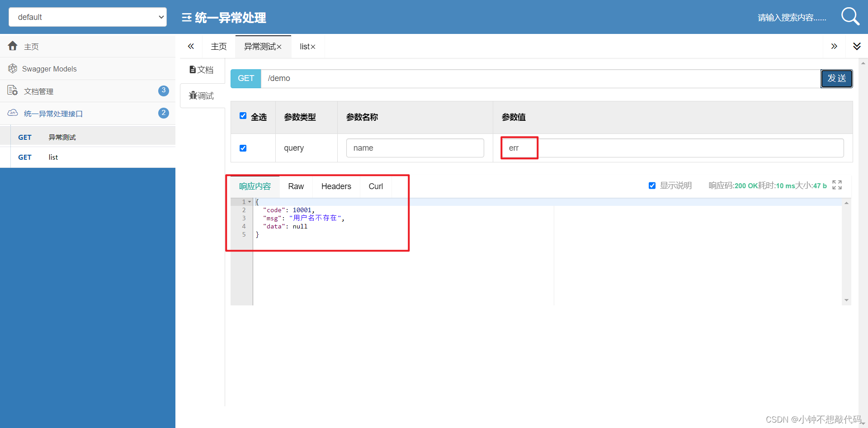Select the 响应内容 response tab
Screen dimensions: 868x428
coord(255,186)
